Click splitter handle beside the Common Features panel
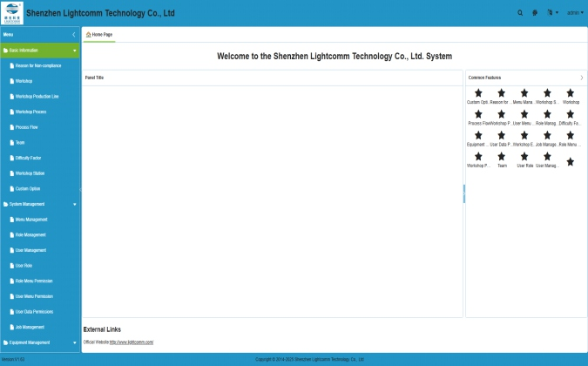The image size is (588, 366). pos(464,193)
